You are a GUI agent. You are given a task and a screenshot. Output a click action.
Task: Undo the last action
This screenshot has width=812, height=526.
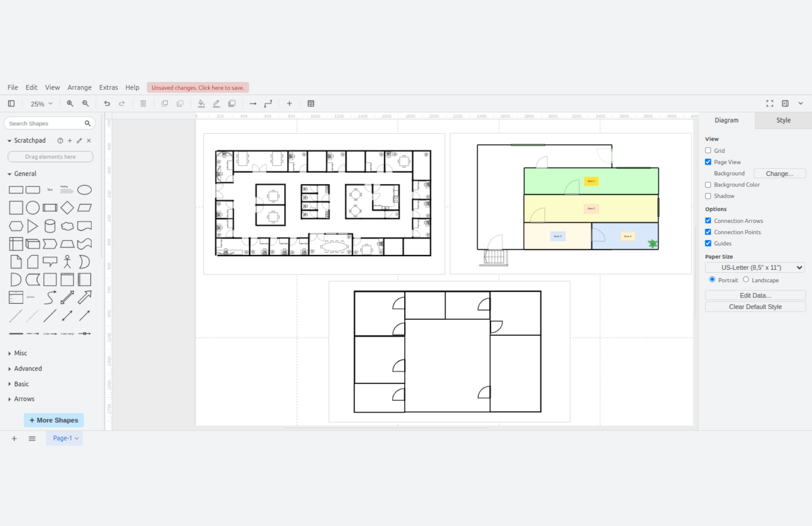pyautogui.click(x=107, y=104)
